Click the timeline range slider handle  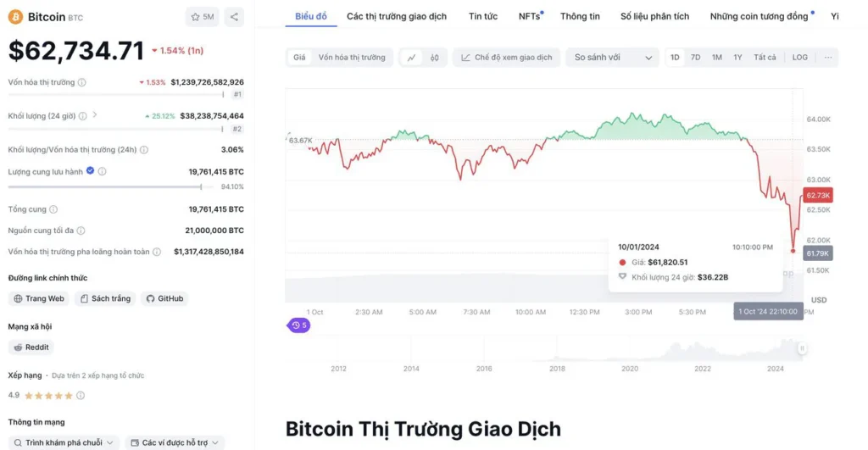[x=802, y=348]
